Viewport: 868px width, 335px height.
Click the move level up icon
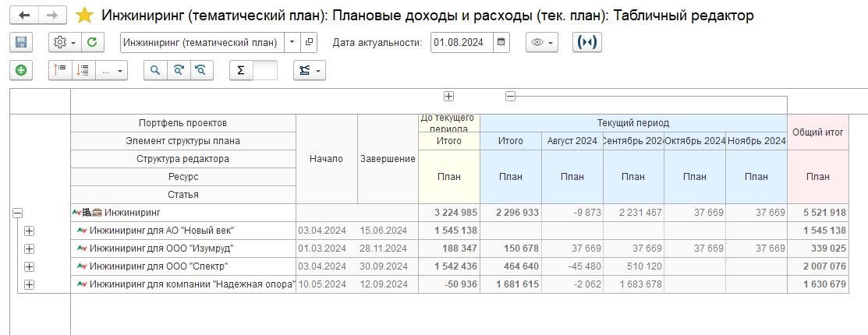pos(60,70)
